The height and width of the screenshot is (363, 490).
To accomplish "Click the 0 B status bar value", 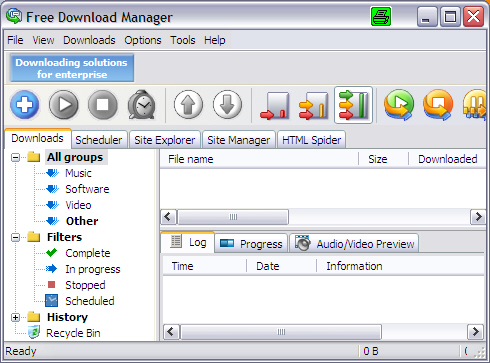I will 371,351.
